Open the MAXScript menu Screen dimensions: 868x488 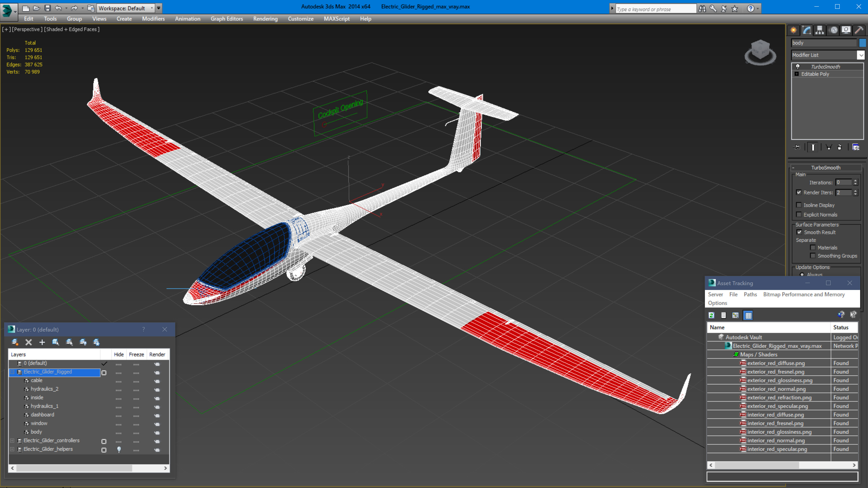tap(337, 19)
